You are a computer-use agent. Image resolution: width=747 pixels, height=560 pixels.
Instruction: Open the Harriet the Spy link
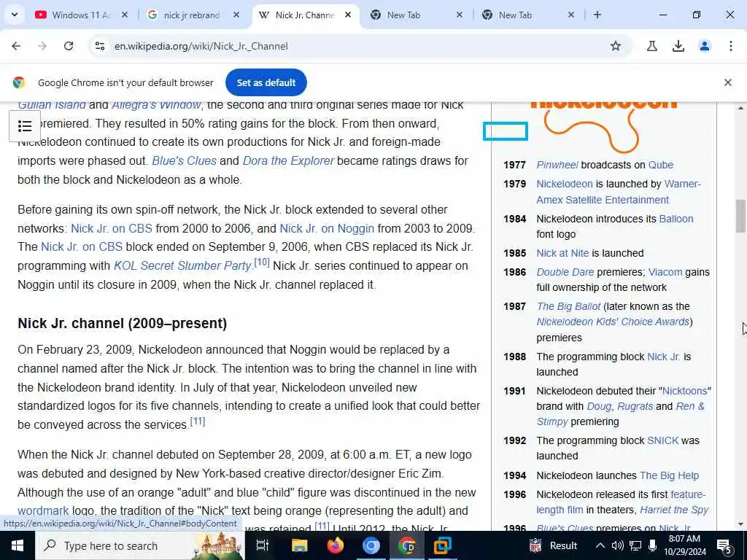point(673,510)
